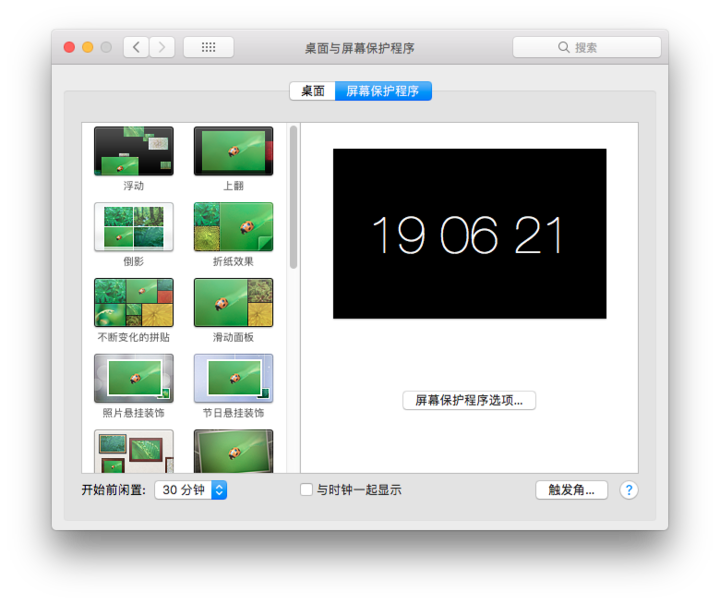Select the 折纸效果 screen saver
Image resolution: width=720 pixels, height=604 pixels.
coord(234,227)
